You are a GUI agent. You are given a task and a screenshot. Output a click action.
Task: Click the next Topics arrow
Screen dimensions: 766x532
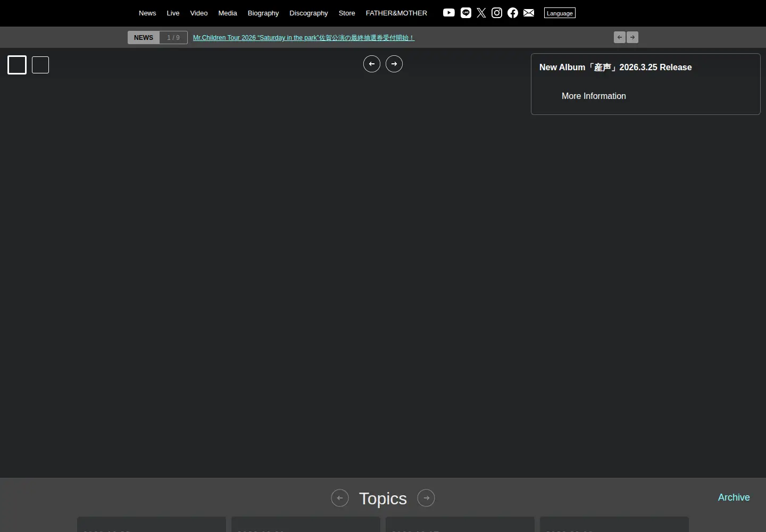[426, 498]
